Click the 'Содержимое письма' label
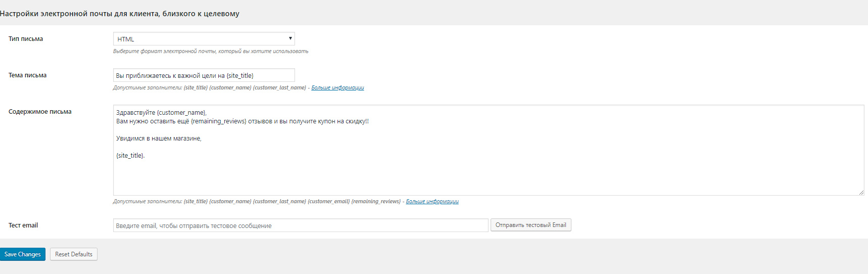This screenshot has width=868, height=274. coord(40,112)
